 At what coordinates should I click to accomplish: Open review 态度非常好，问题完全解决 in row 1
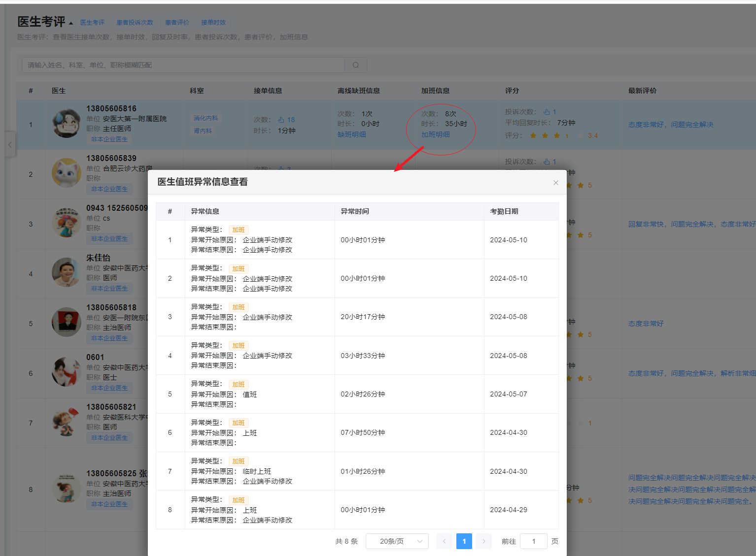671,125
